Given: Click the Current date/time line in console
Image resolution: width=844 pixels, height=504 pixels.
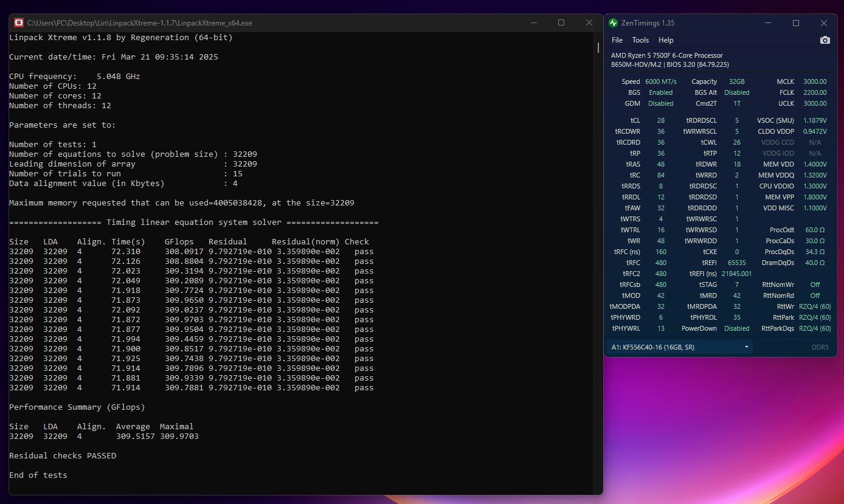Looking at the screenshot, I should 114,57.
